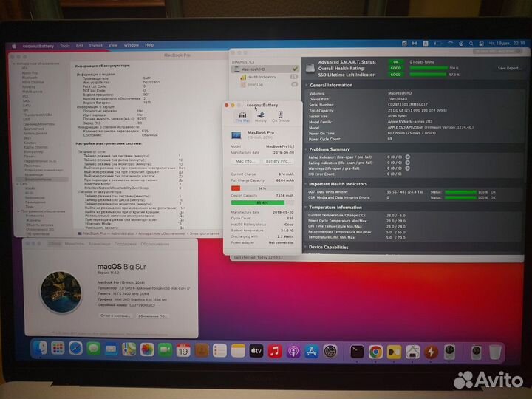Open Mail app in the dock

click(111, 349)
